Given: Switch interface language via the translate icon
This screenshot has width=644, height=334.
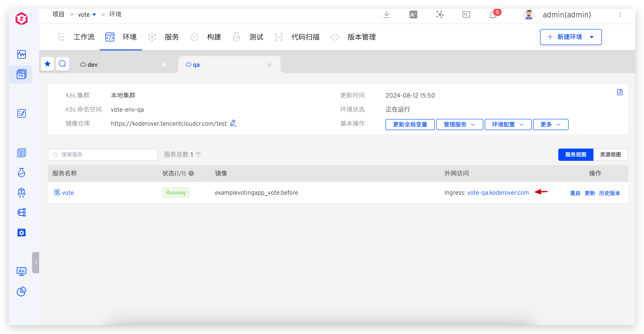Looking at the screenshot, I should tap(413, 15).
